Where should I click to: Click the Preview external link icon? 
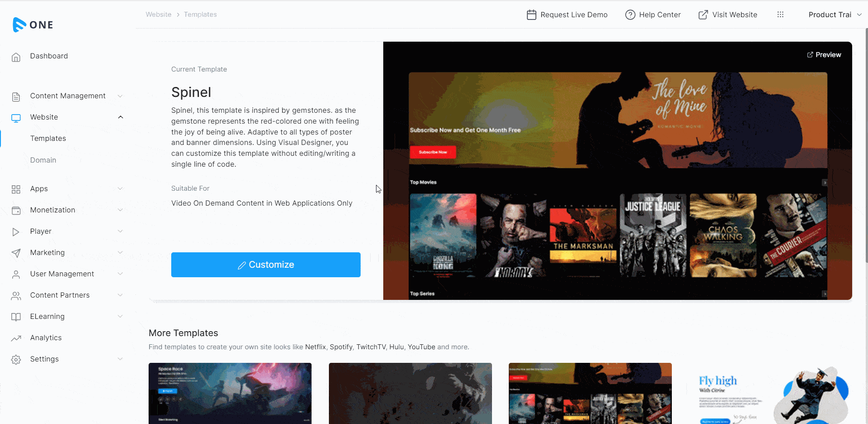[x=810, y=55]
